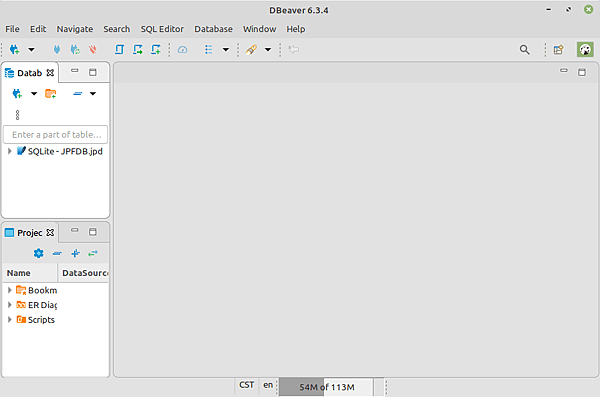Click the grayed back navigation icon
The height and width of the screenshot is (397, 600).
(294, 49)
